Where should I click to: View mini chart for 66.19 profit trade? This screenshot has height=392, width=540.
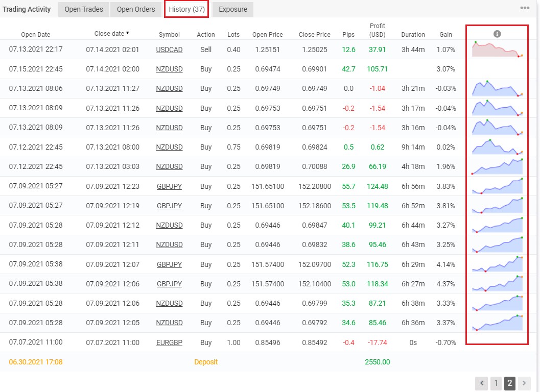pyautogui.click(x=497, y=166)
